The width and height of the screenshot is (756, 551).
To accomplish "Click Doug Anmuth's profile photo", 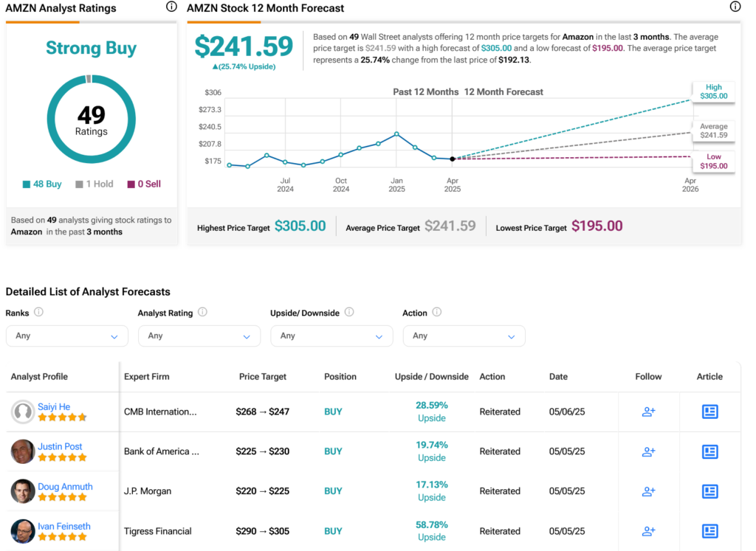I will point(23,491).
